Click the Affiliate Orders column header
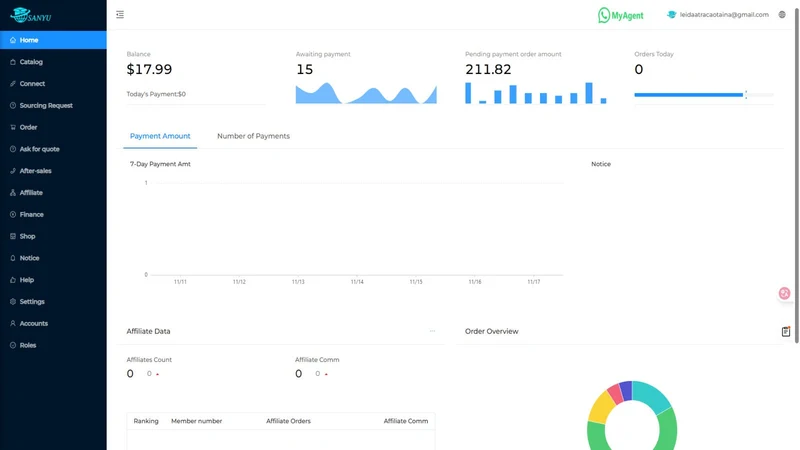The width and height of the screenshot is (800, 450). 288,421
